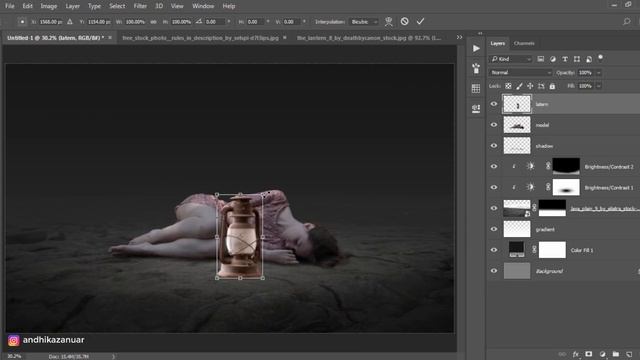Open the Actions panel play icon
The width and height of the screenshot is (640, 360).
(476, 49)
